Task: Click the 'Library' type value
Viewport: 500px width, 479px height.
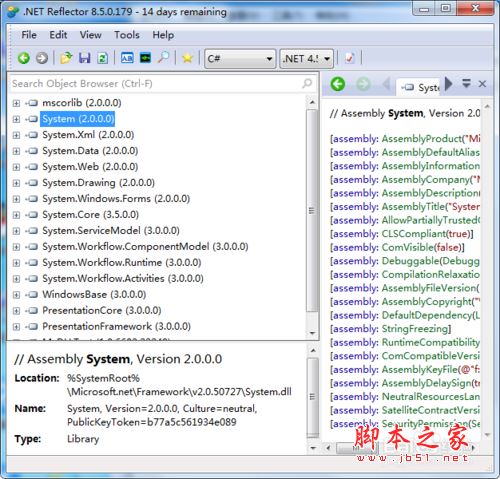Action: (83, 439)
